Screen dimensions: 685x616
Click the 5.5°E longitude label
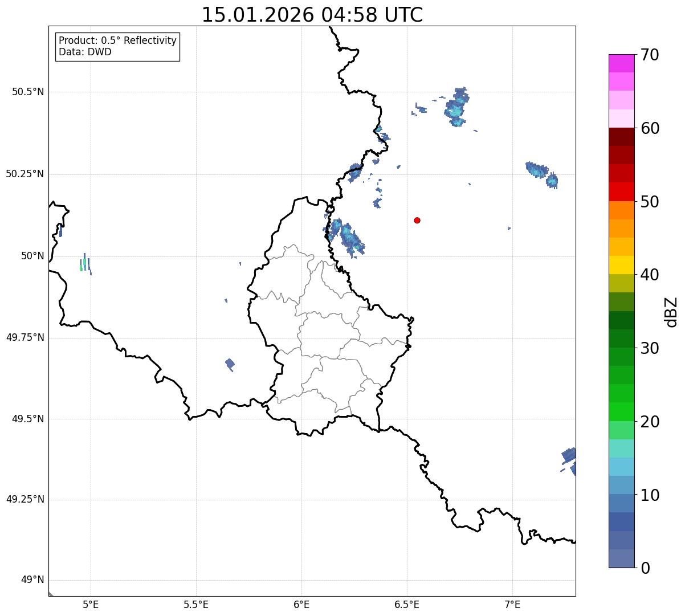click(x=196, y=605)
